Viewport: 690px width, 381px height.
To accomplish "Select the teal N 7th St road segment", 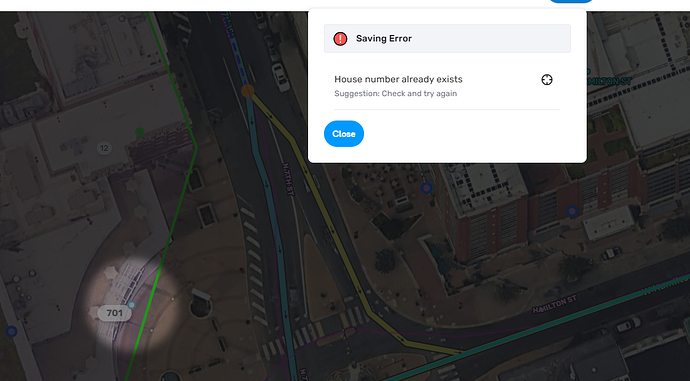I will point(272,220).
